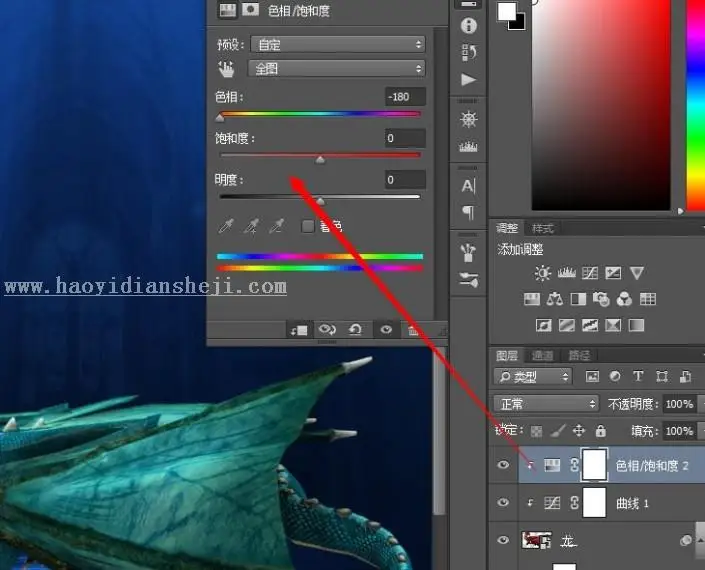Switch to the 样式 tab
Screen dimensions: 705x570
542,229
